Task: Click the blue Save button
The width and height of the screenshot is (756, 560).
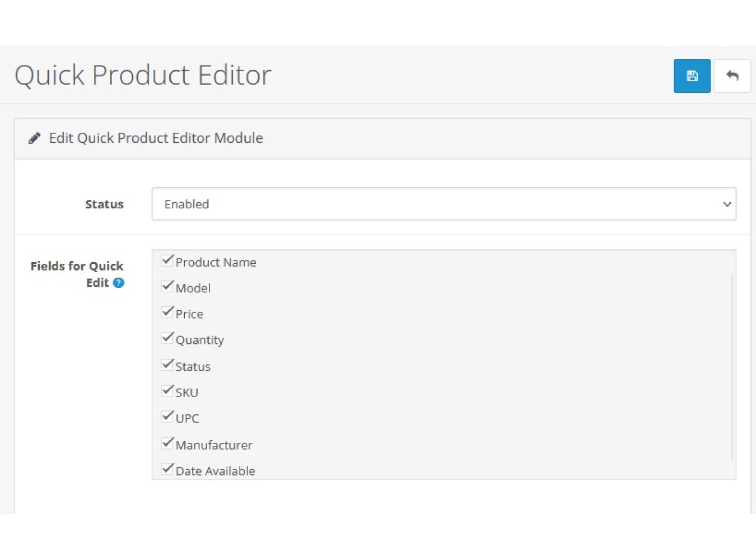Action: pos(692,76)
